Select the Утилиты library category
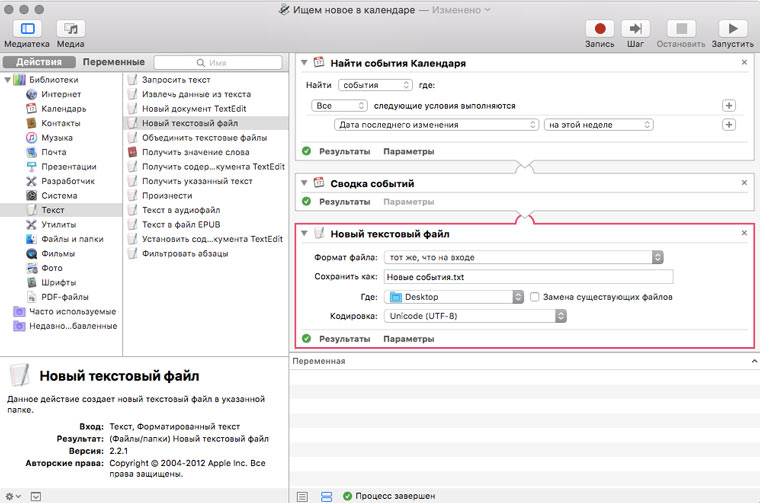The image size is (760, 503). [x=59, y=225]
